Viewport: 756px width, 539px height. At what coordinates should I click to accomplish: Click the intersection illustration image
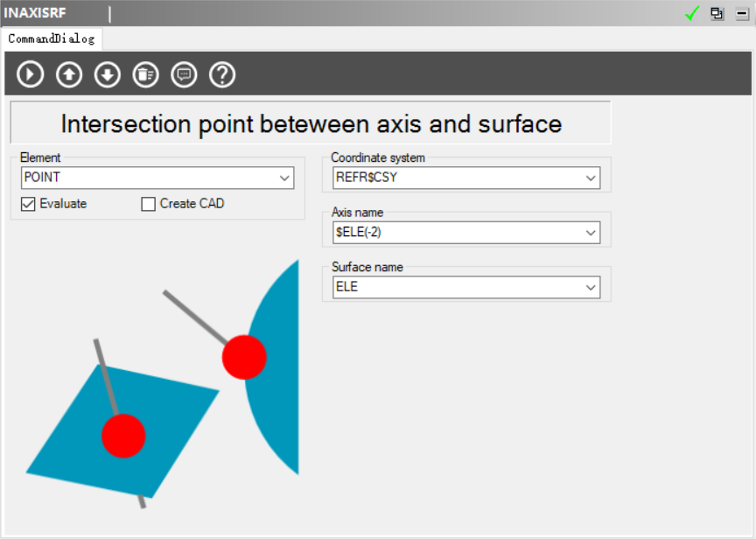coord(163,384)
